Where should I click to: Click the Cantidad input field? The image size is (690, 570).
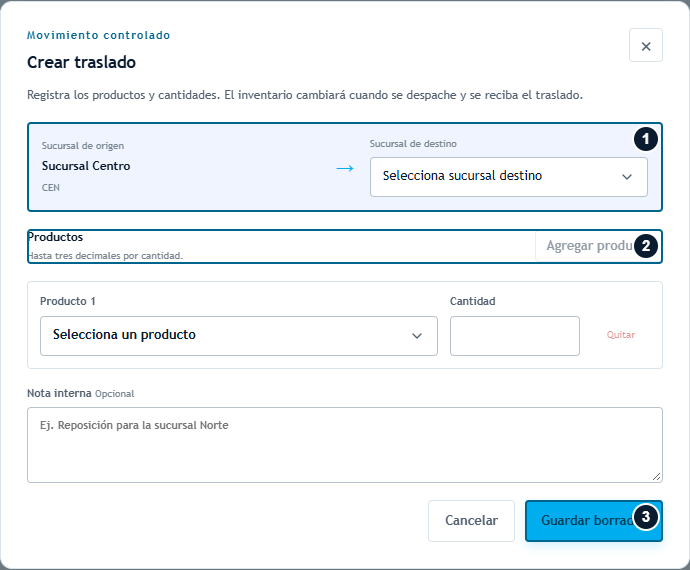point(514,335)
